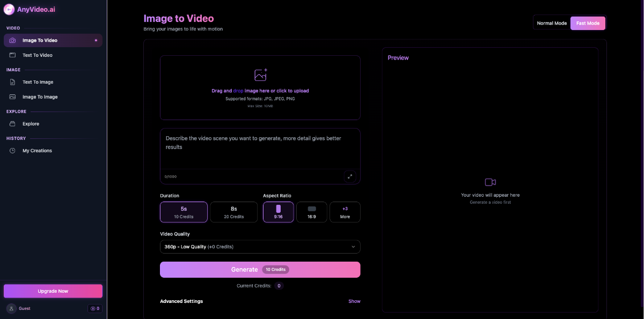Click the Generate button
This screenshot has height=319, width=644.
point(260,270)
